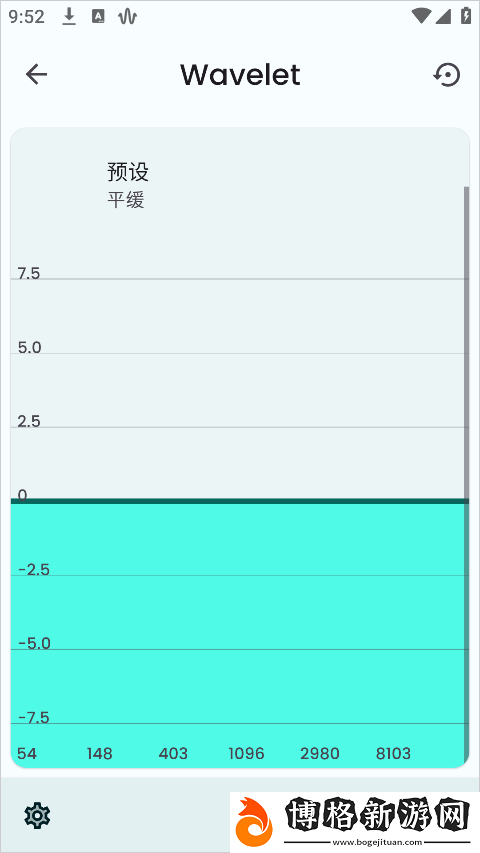Tap the back arrow icon
The width and height of the screenshot is (480, 853).
click(36, 75)
